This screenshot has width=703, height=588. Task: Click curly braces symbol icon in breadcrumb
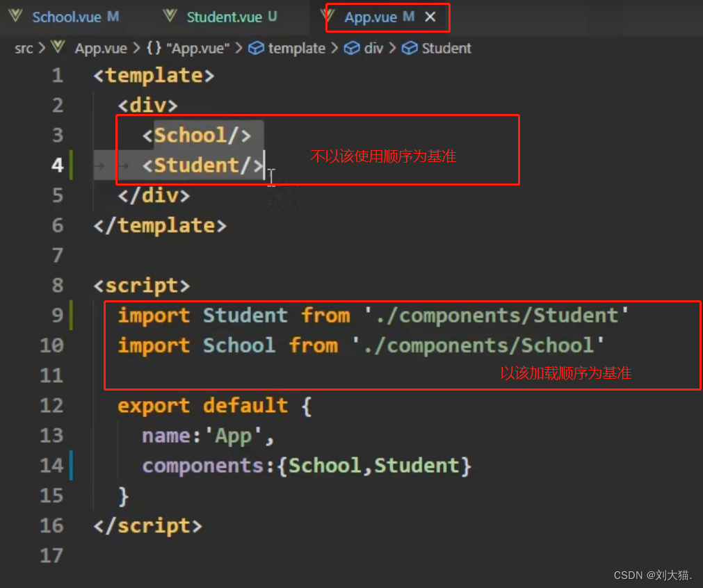coord(154,47)
